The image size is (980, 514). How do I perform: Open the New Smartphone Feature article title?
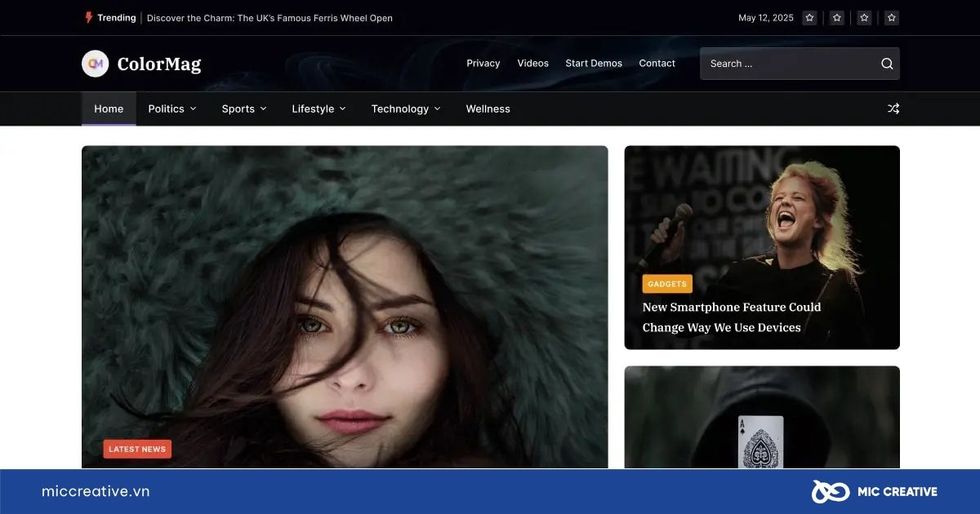732,317
